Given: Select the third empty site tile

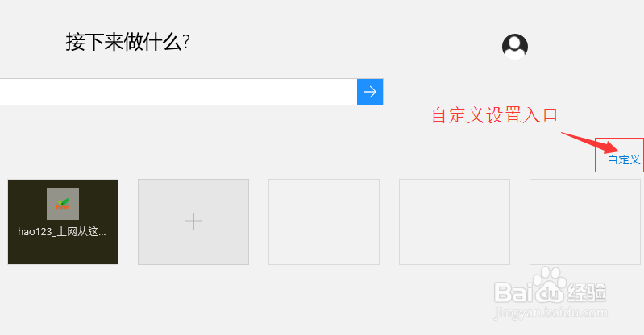Looking at the screenshot, I should 324,221.
